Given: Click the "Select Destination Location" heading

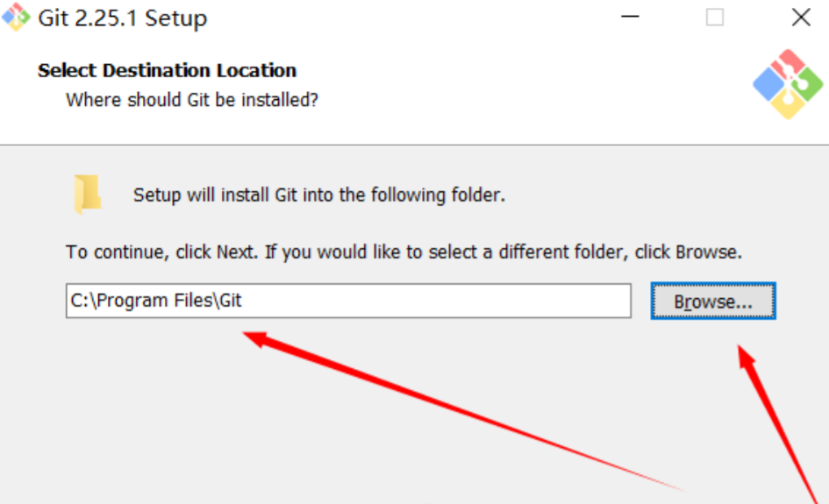Looking at the screenshot, I should (167, 70).
